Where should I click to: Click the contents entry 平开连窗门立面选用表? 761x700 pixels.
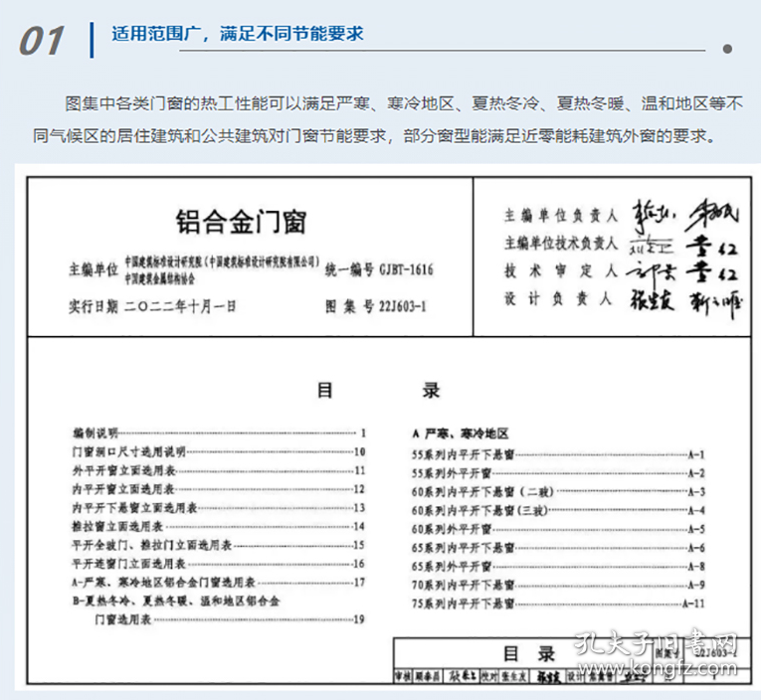[219, 564]
